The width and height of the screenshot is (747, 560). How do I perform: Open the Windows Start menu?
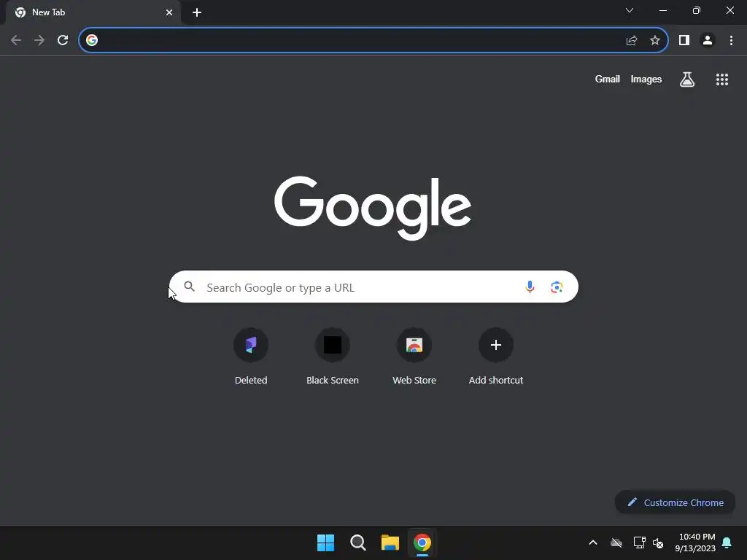coord(326,542)
